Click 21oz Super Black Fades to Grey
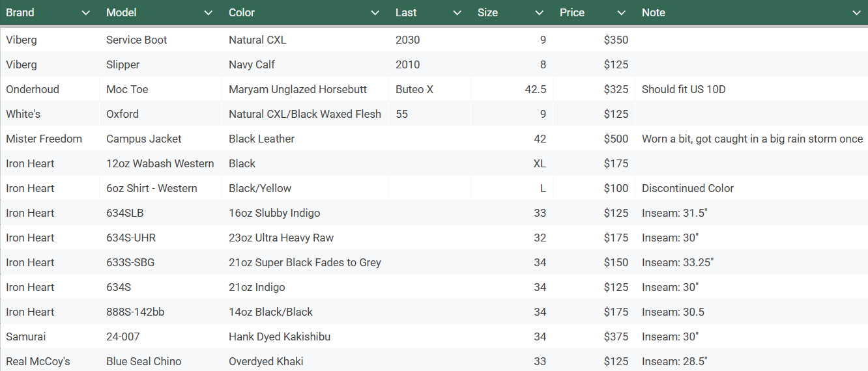Screen dimensions: 868x371 305,262
